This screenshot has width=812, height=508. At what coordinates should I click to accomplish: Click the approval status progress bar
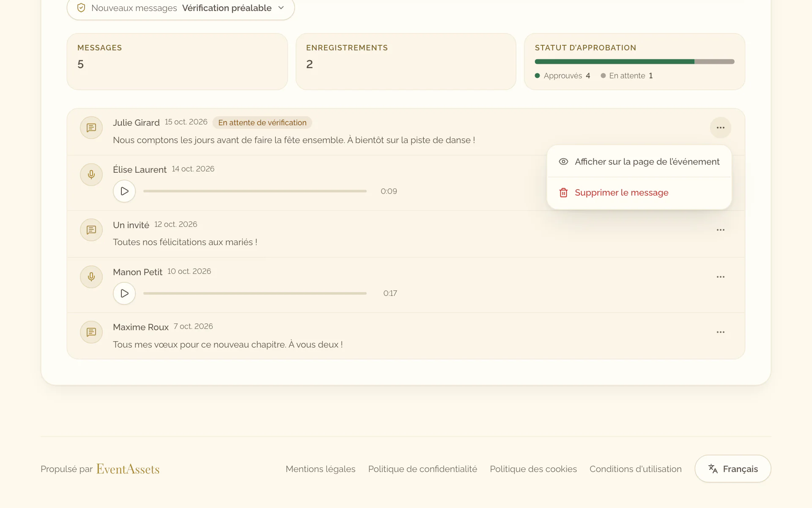coord(634,62)
